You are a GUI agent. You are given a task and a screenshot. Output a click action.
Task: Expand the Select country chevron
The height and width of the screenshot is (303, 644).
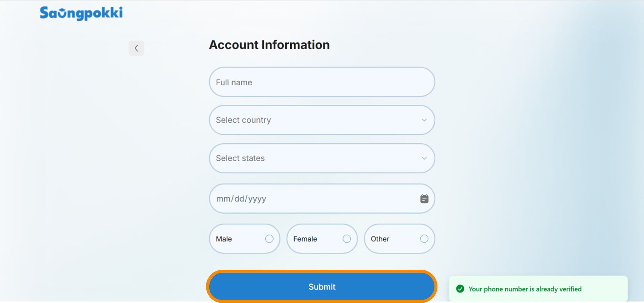tap(424, 120)
